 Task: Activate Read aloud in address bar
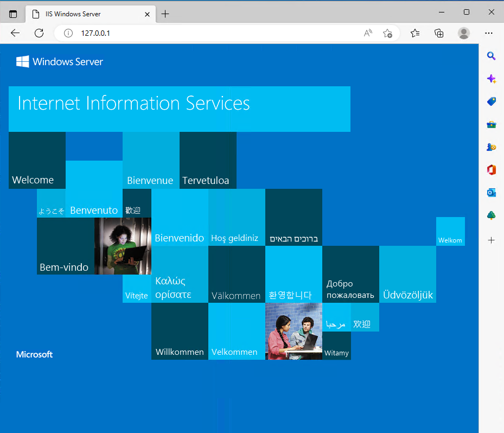coord(368,33)
